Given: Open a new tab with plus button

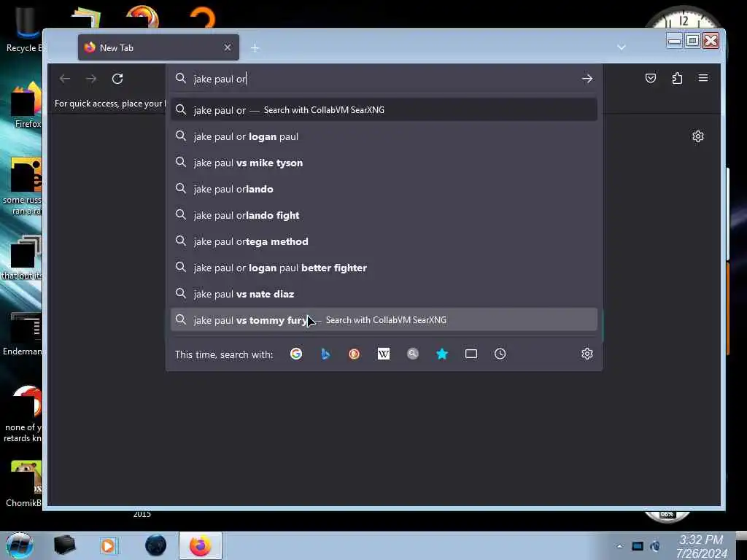Looking at the screenshot, I should pos(255,47).
